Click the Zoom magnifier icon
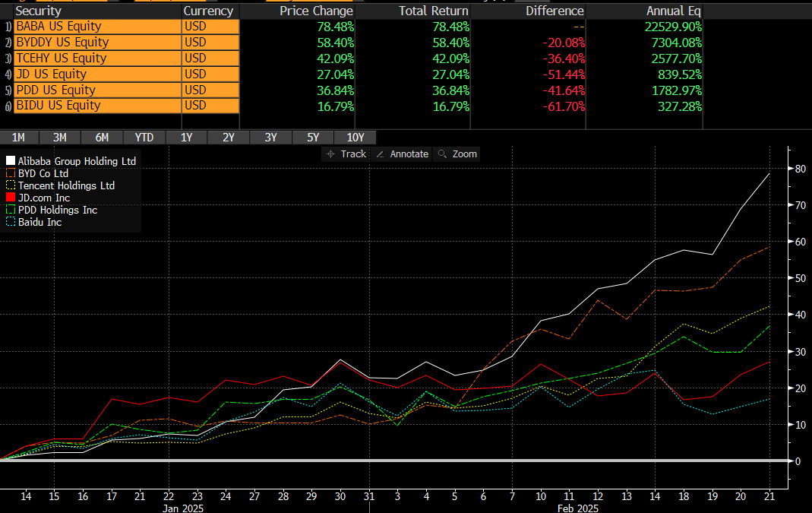The height and width of the screenshot is (513, 812). pos(442,154)
